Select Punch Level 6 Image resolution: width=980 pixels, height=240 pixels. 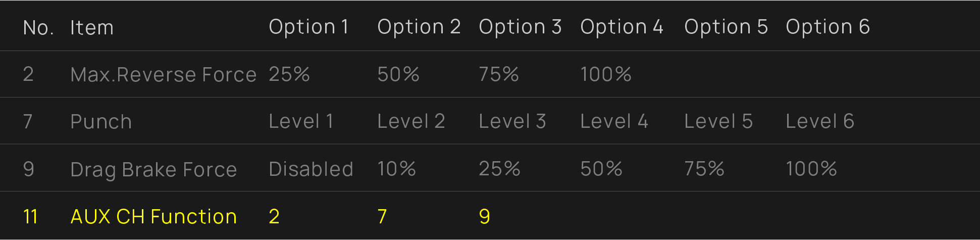[819, 121]
